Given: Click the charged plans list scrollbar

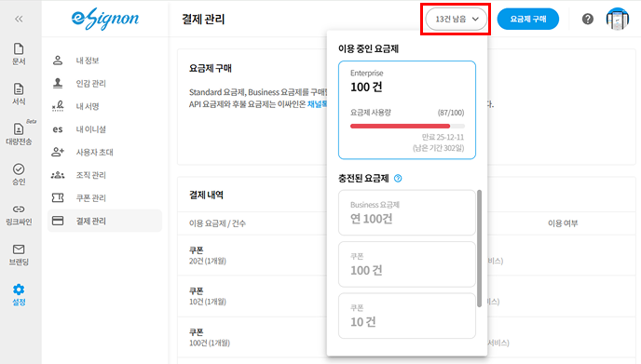Looking at the screenshot, I should coord(479,249).
